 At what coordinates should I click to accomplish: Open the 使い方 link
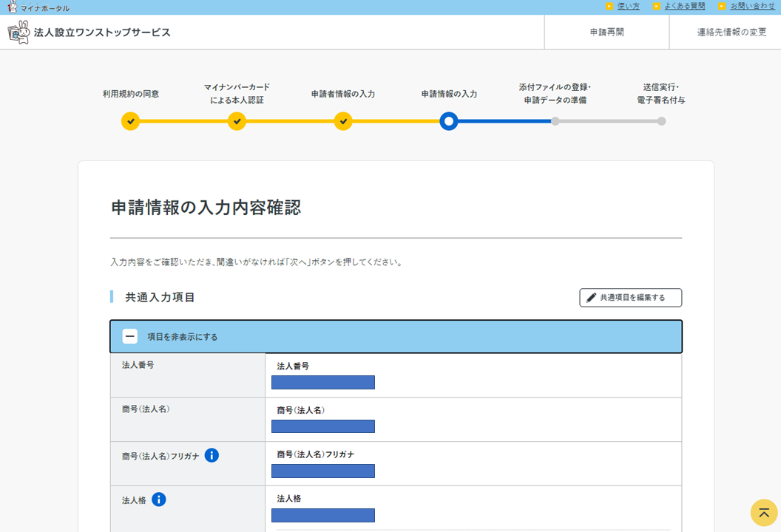[x=628, y=7]
